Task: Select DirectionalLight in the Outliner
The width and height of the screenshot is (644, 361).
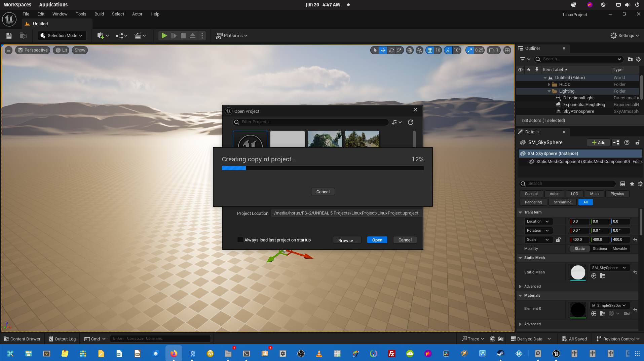Action: click(578, 98)
